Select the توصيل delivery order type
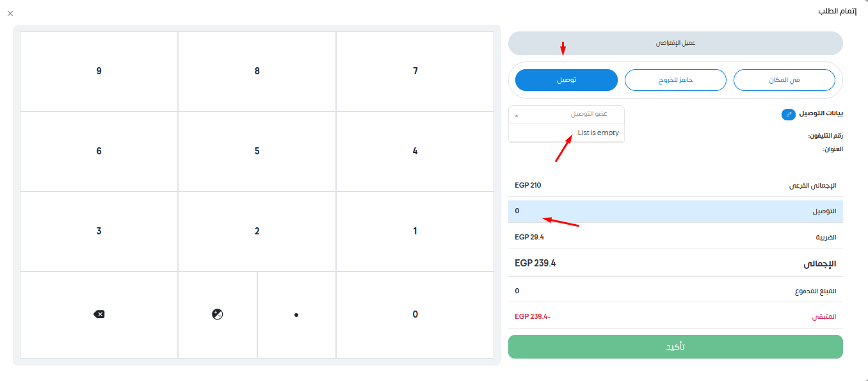The image size is (868, 381). 567,80
